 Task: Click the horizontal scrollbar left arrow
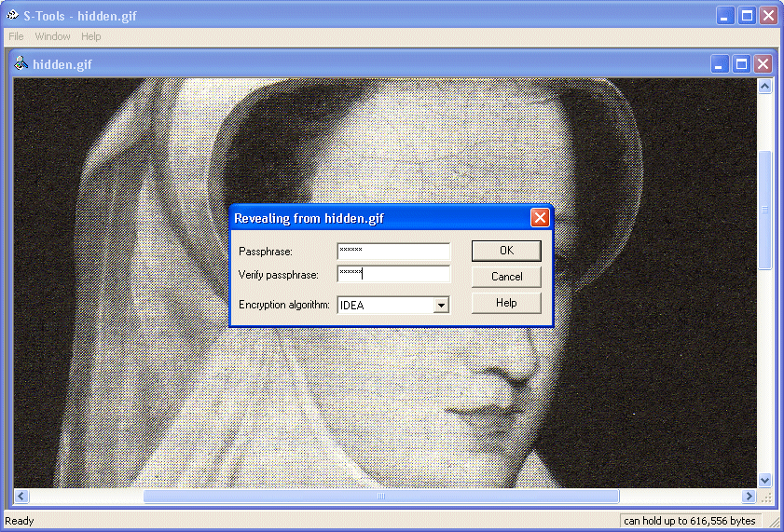pyautogui.click(x=21, y=496)
